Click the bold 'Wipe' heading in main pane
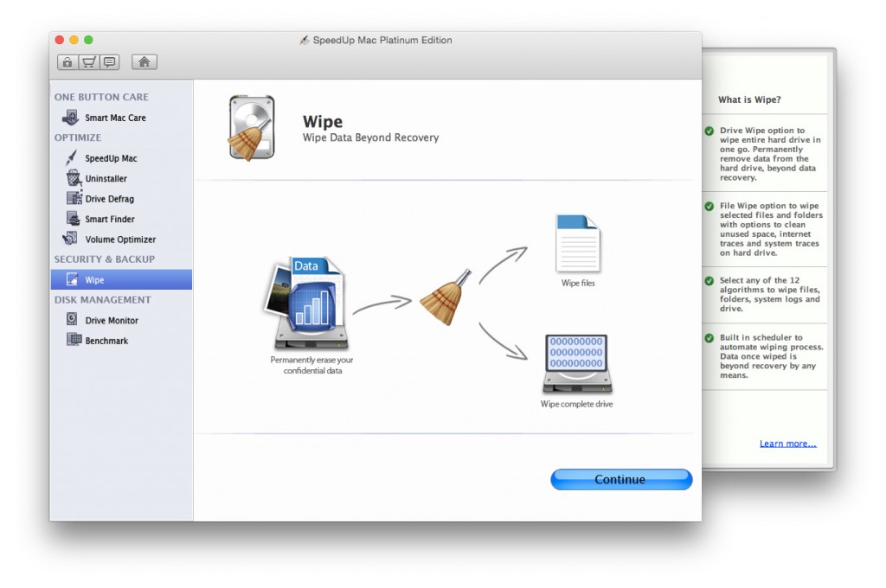Viewport: 886px width, 588px height. click(x=323, y=121)
